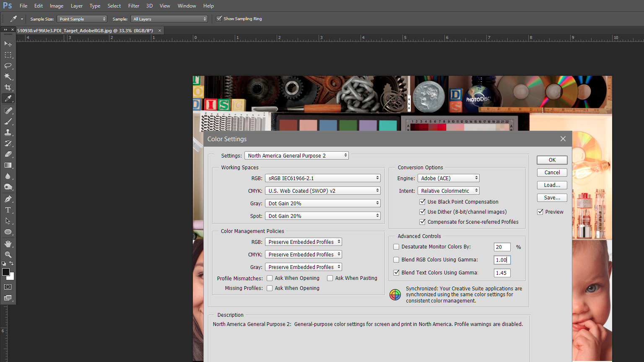Click the Save... button
644x362 pixels.
[x=552, y=198]
